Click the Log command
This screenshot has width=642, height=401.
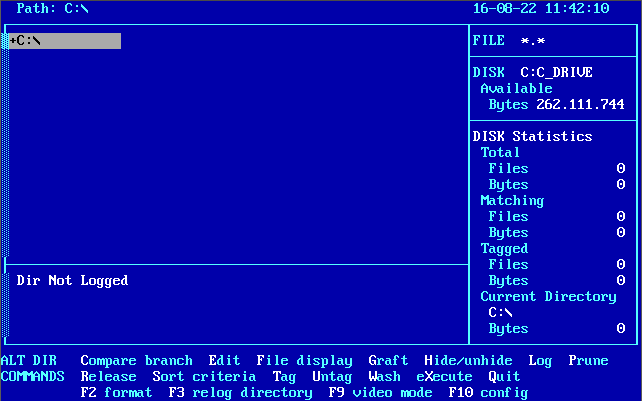(540, 361)
